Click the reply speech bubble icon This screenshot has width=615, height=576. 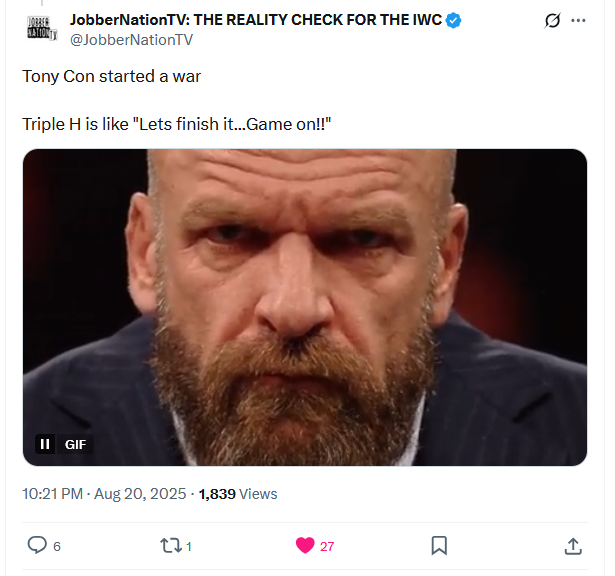[37, 545]
